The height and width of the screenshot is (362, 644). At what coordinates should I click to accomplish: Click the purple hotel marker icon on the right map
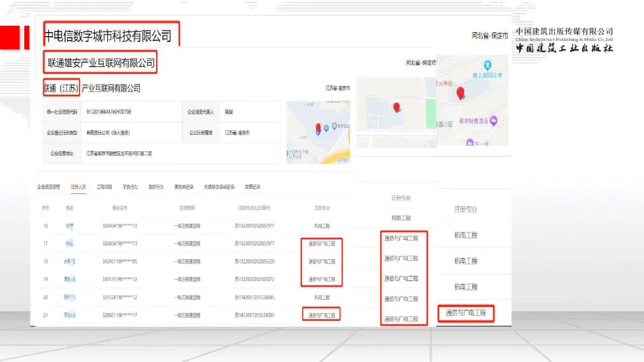493,121
